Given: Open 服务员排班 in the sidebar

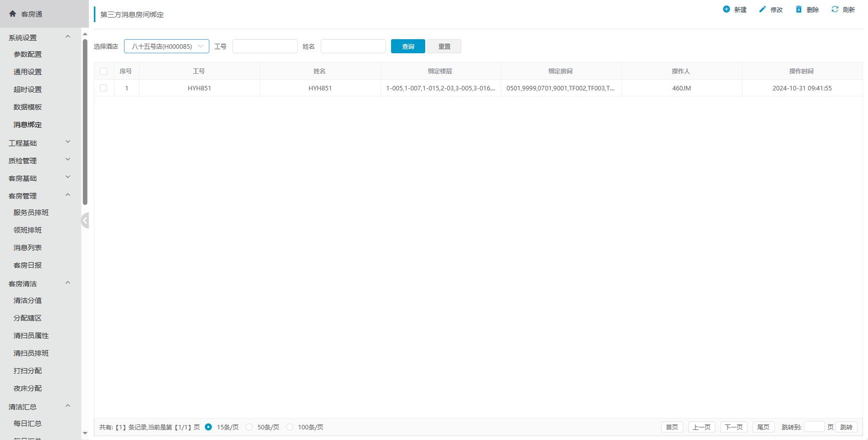Looking at the screenshot, I should [31, 212].
